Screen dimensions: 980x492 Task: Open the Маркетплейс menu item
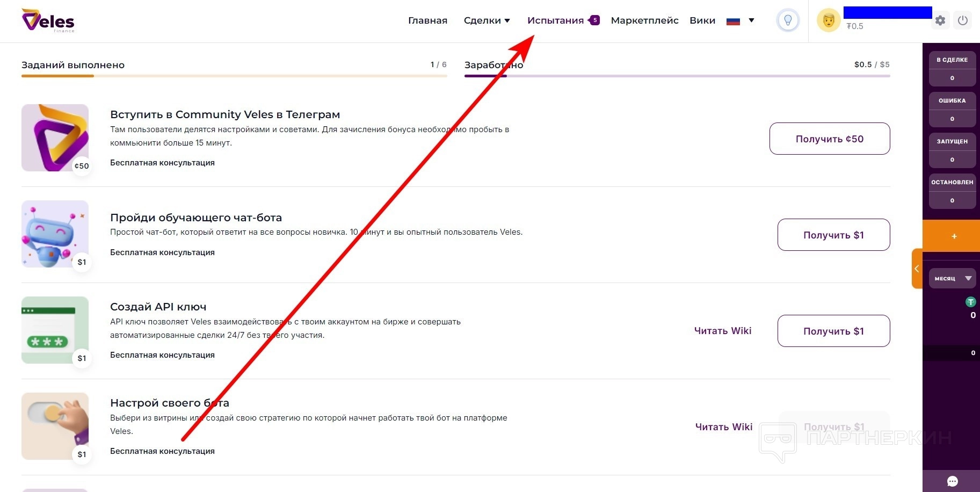[x=644, y=20]
